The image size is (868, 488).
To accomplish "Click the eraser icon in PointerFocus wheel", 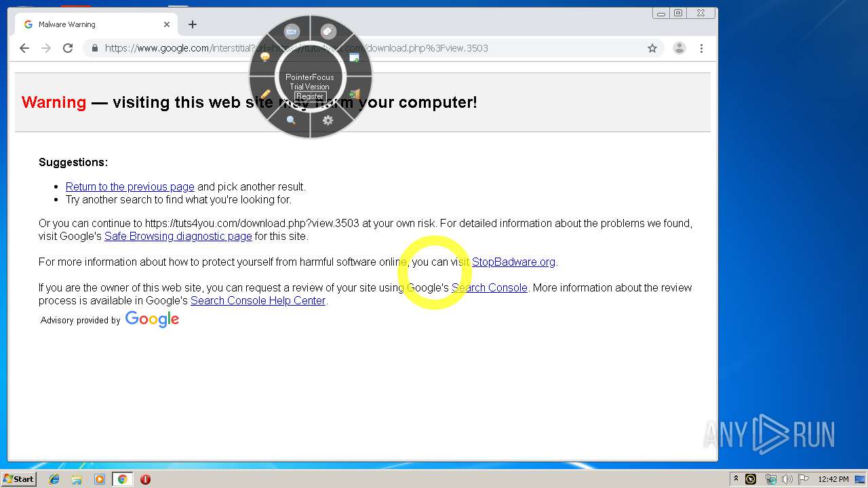I will point(328,31).
